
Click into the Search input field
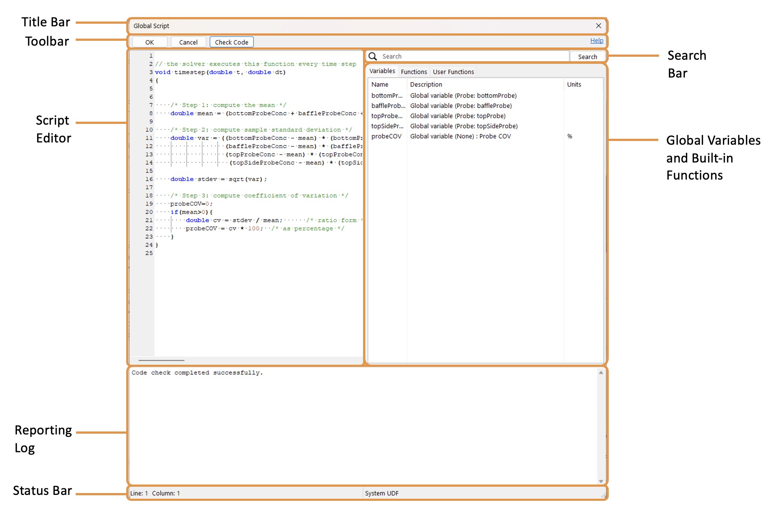point(471,56)
